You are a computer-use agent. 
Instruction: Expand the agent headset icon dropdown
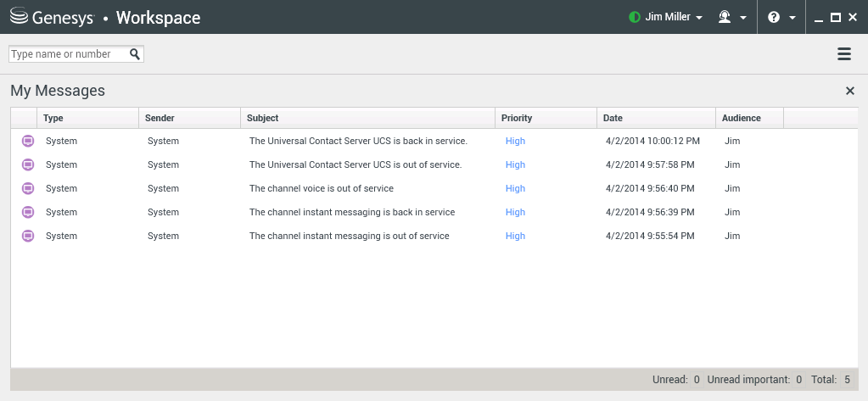click(732, 17)
